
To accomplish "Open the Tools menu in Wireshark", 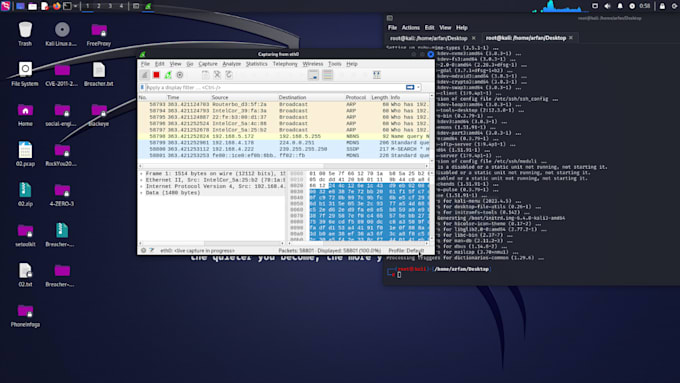I will click(x=334, y=64).
